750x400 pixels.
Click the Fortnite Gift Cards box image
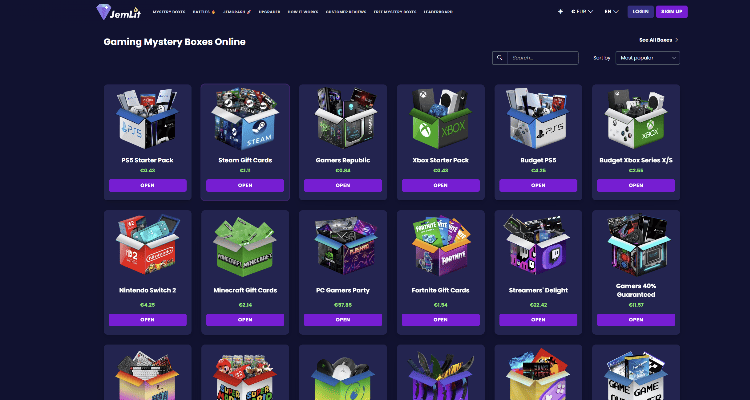point(441,245)
